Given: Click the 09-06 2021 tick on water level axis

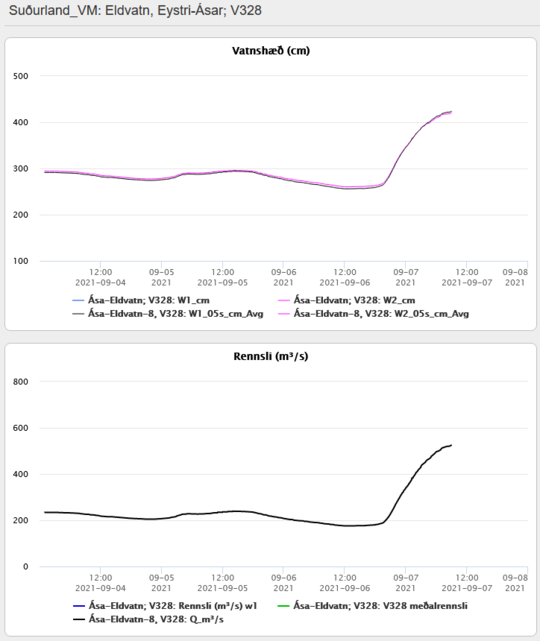Looking at the screenshot, I should pyautogui.click(x=283, y=277).
